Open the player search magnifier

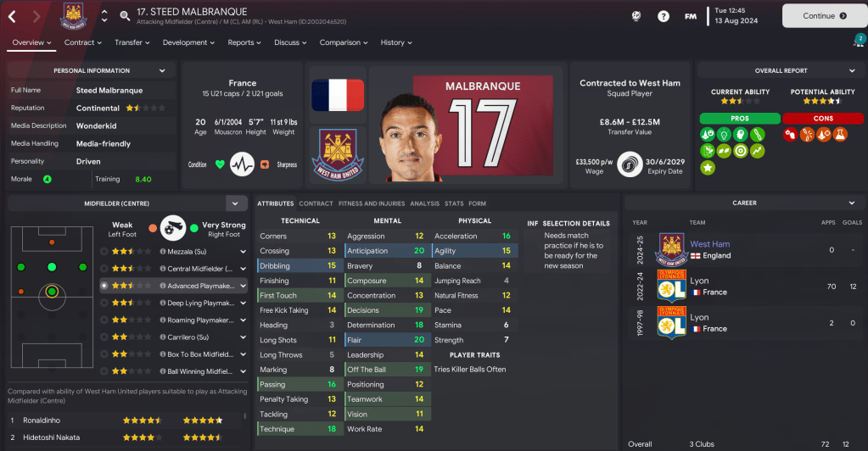(x=125, y=16)
